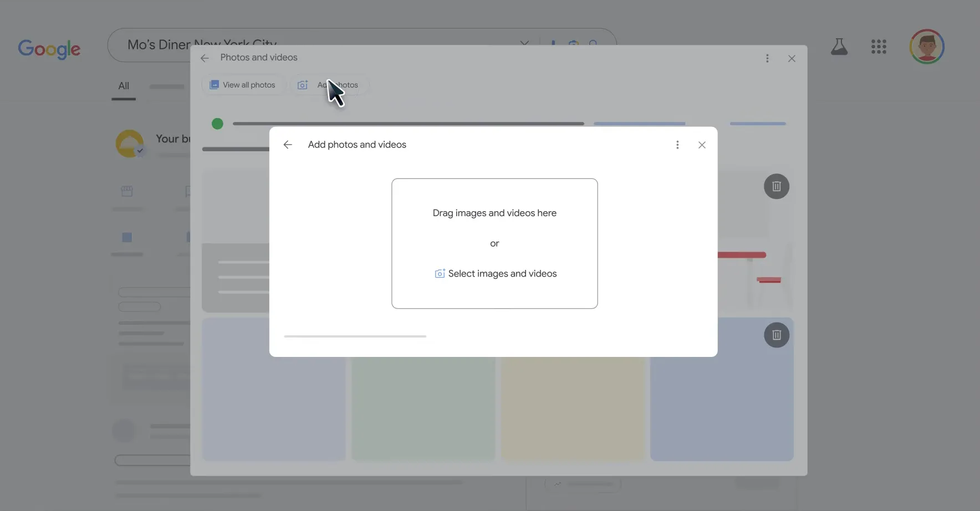
Task: Go back from Photos and videos panel
Action: [x=205, y=58]
